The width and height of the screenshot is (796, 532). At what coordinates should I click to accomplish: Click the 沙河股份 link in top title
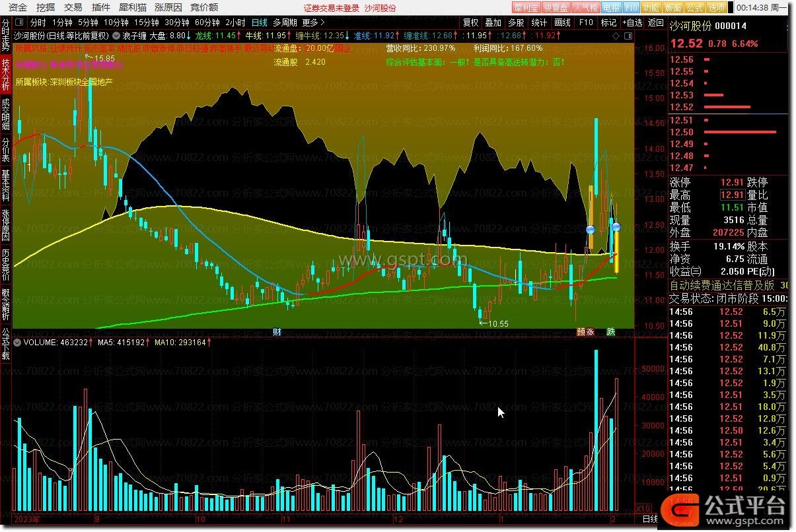coord(380,8)
